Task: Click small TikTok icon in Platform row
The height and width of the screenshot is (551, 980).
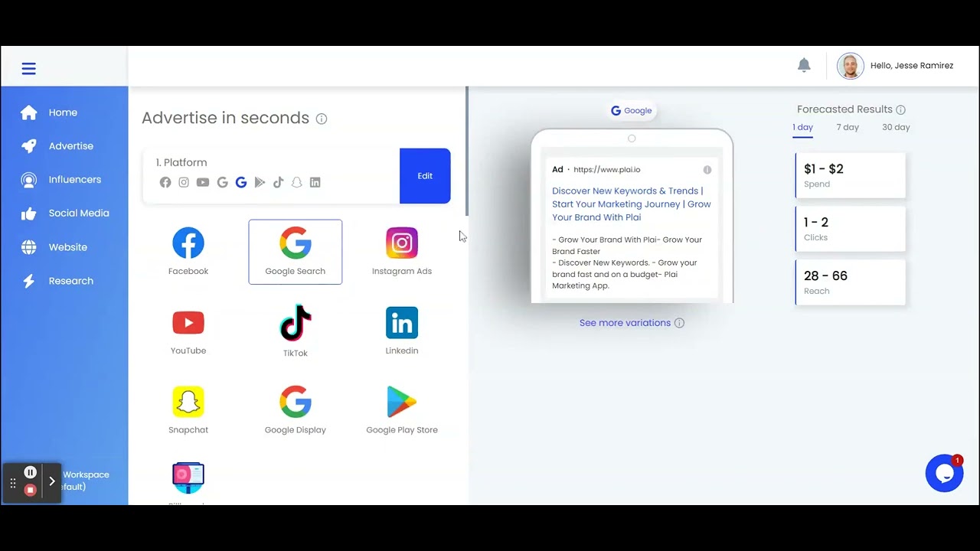Action: [x=278, y=182]
